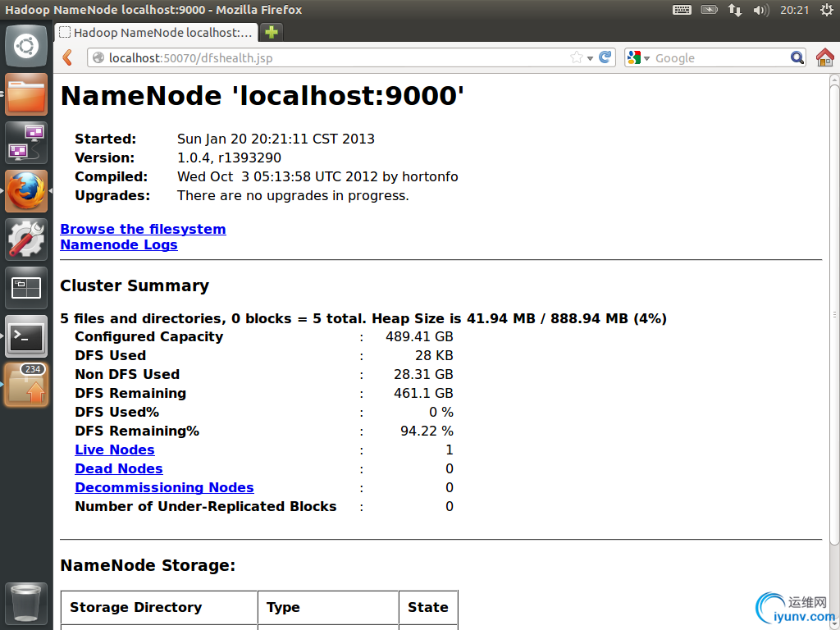The height and width of the screenshot is (630, 840).
Task: Open the system power cog menu
Action: 827,10
